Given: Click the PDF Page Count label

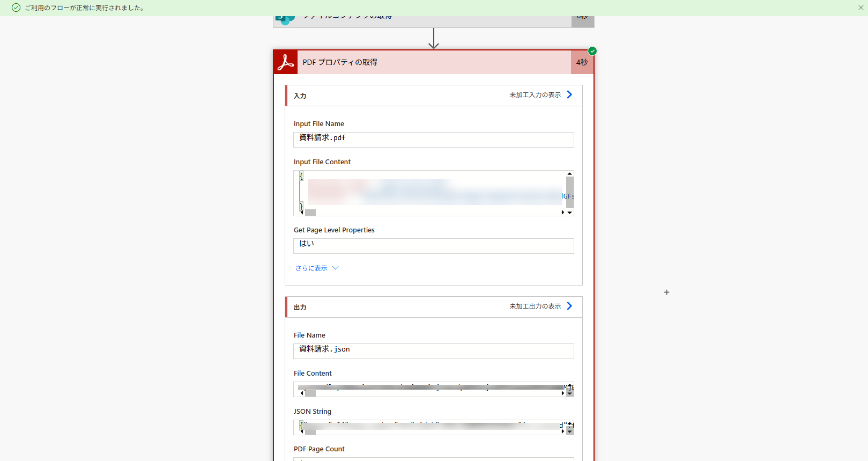Looking at the screenshot, I should [x=319, y=449].
